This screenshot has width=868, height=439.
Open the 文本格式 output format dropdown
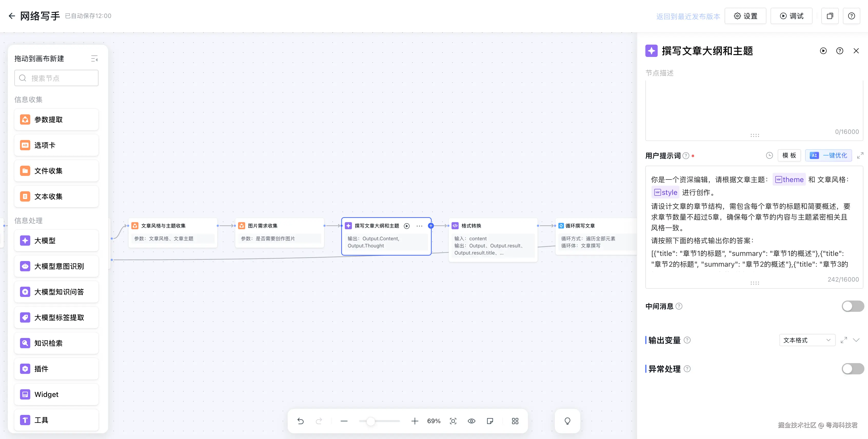(x=807, y=340)
